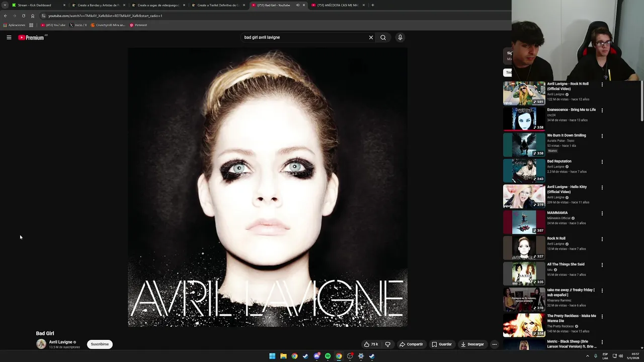Open options for Hello Kitty Official Video

602,188
